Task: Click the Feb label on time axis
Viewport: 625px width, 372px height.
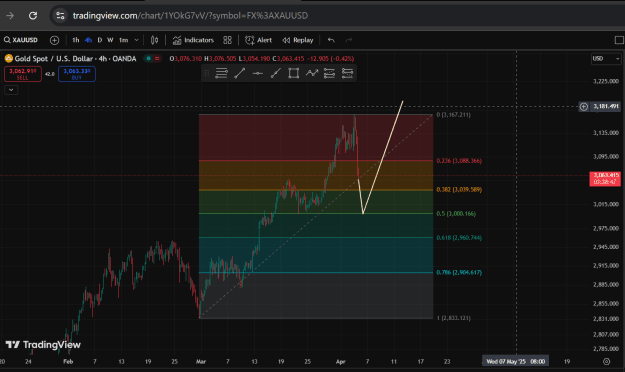Action: (x=68, y=362)
